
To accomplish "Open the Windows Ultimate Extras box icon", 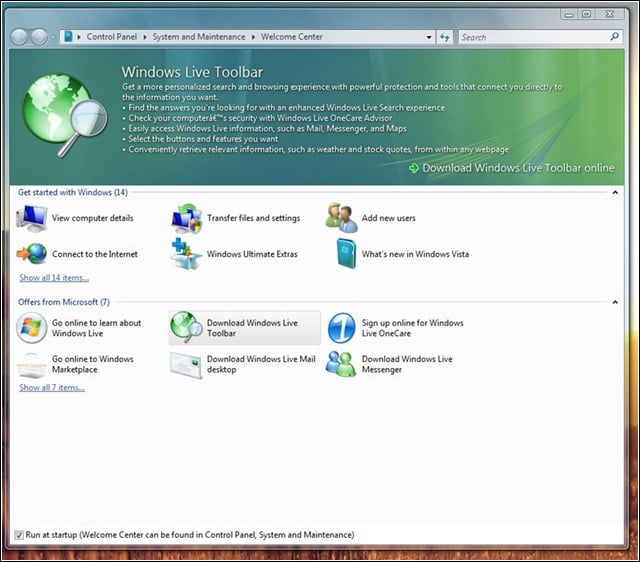I will tap(187, 254).
